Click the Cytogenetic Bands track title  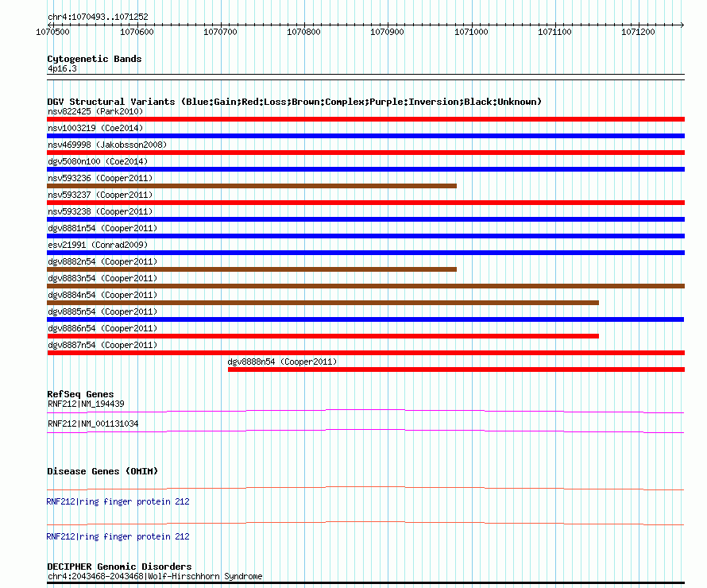coord(95,59)
